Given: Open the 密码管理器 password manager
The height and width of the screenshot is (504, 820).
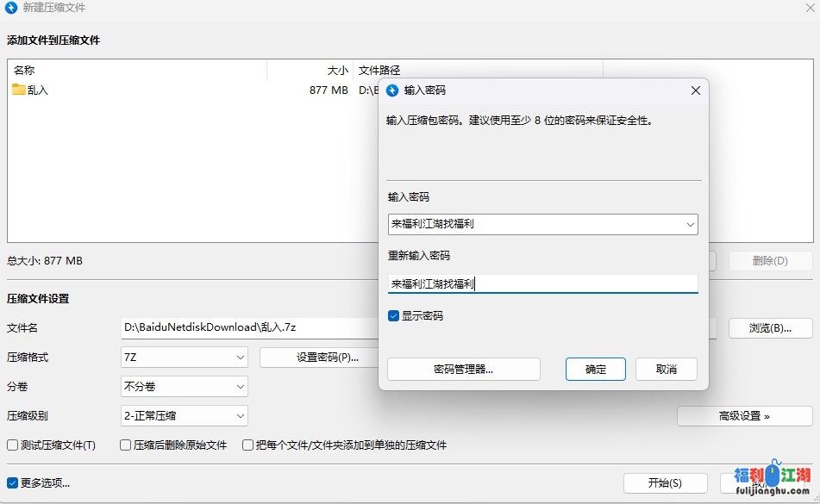Looking at the screenshot, I should (x=464, y=369).
